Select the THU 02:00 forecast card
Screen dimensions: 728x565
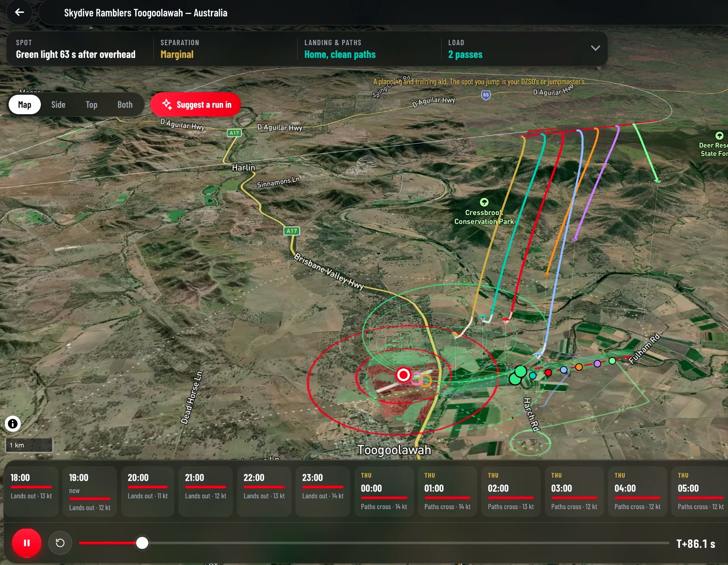click(x=511, y=491)
